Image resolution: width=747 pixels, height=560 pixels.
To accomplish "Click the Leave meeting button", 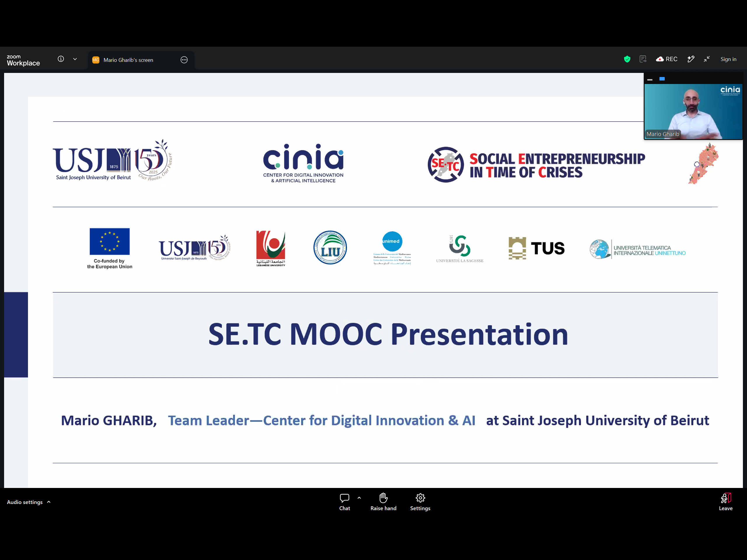I will pos(726,502).
